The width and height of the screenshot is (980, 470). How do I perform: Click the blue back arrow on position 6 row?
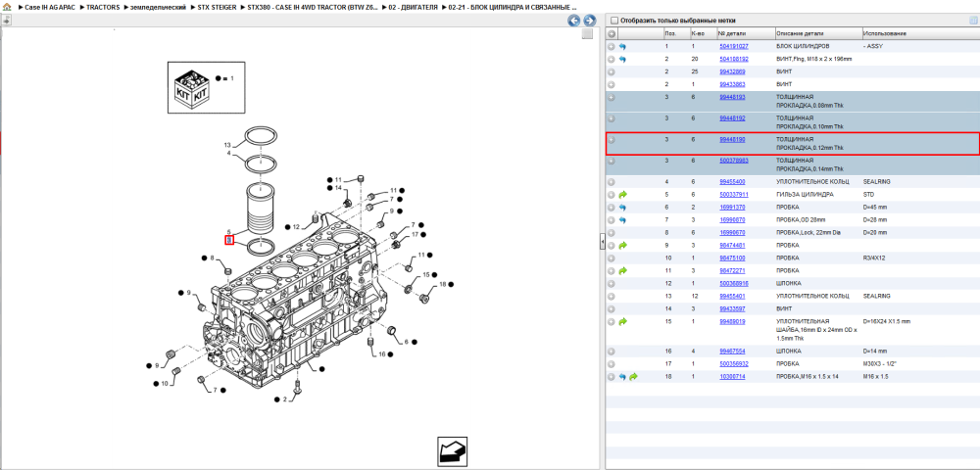point(622,208)
